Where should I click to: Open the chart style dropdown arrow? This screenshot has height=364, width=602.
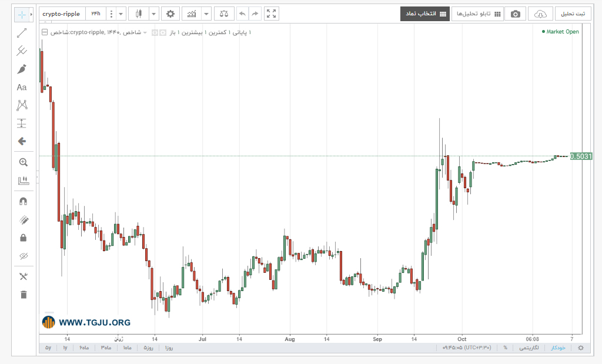click(153, 14)
